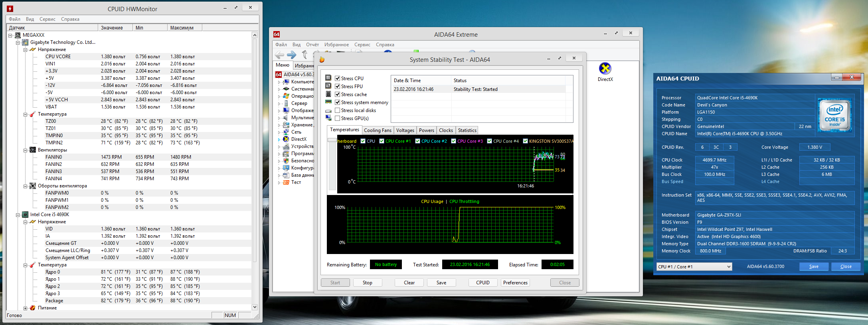Viewport: 868px width, 325px height.
Task: Expand the Питание node in HWMonitor
Action: point(26,308)
